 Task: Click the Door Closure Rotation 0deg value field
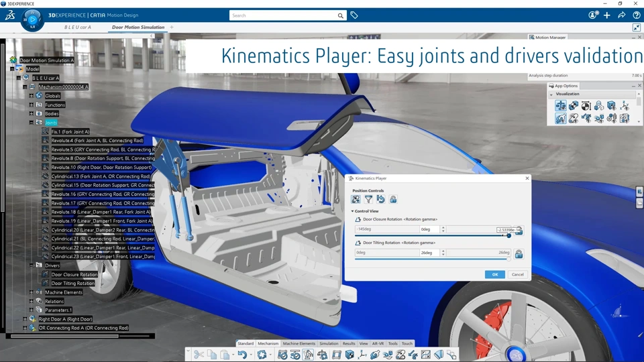click(429, 229)
